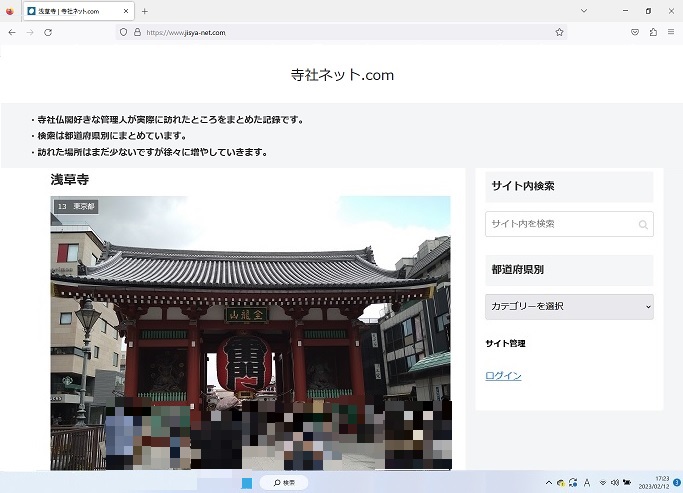Click the padlock site security icon
Viewport: 683px width, 493px height.
click(137, 32)
